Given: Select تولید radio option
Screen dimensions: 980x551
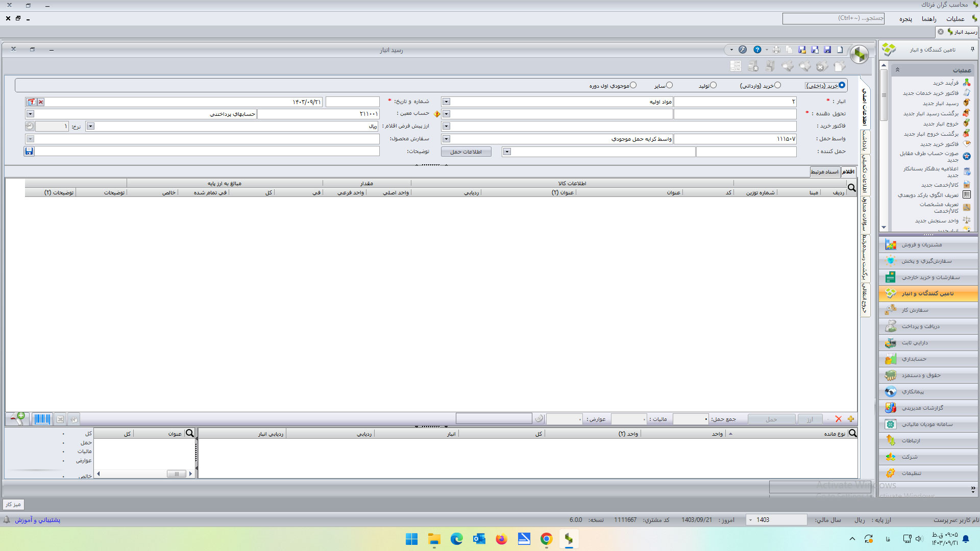Looking at the screenshot, I should click(714, 85).
